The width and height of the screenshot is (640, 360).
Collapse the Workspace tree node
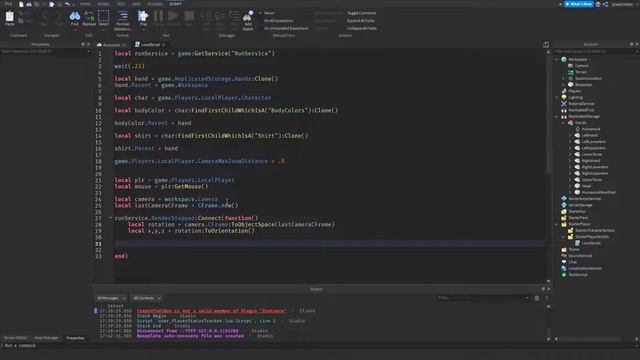(557, 60)
